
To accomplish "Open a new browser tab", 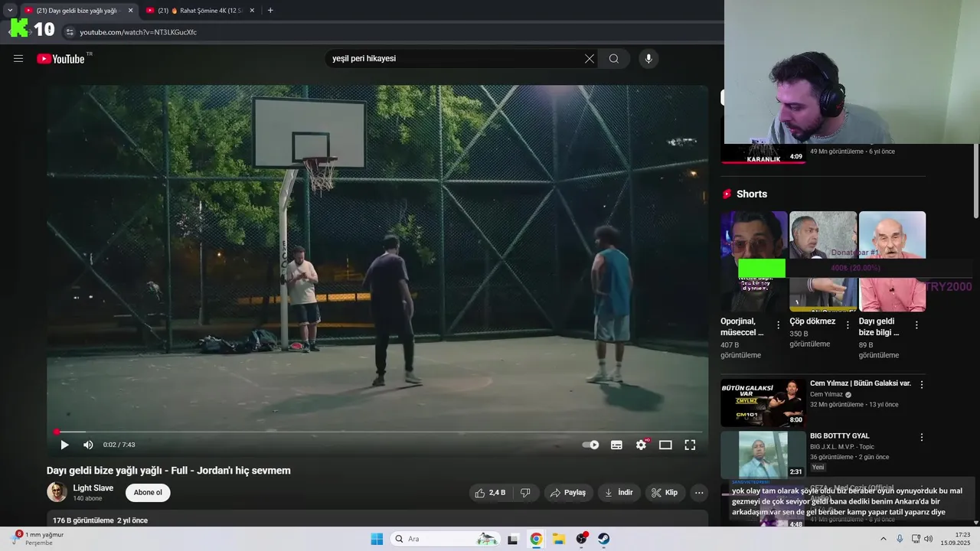I will click(270, 11).
